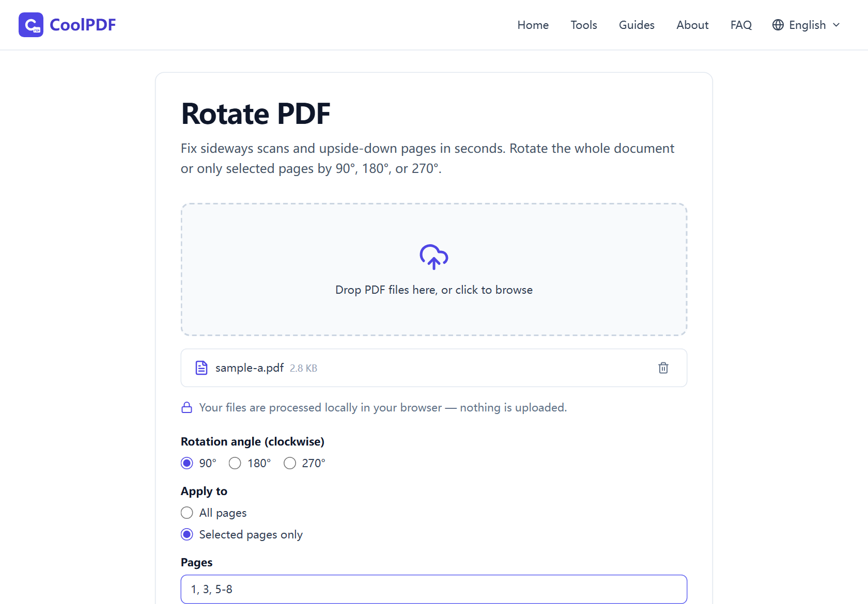Open the Tools menu item
The height and width of the screenshot is (604, 868).
click(x=584, y=25)
